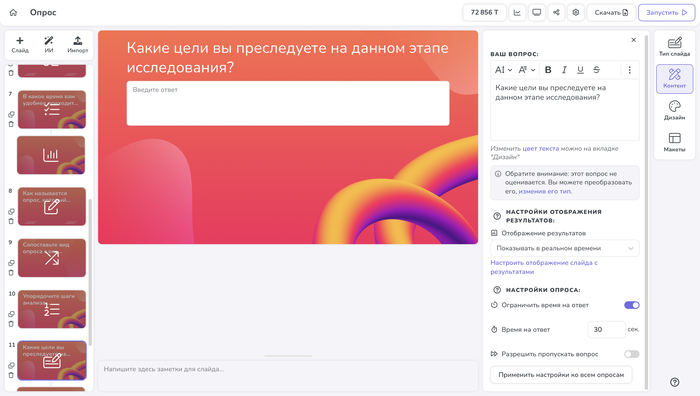Open the text scale dropdown

click(527, 70)
